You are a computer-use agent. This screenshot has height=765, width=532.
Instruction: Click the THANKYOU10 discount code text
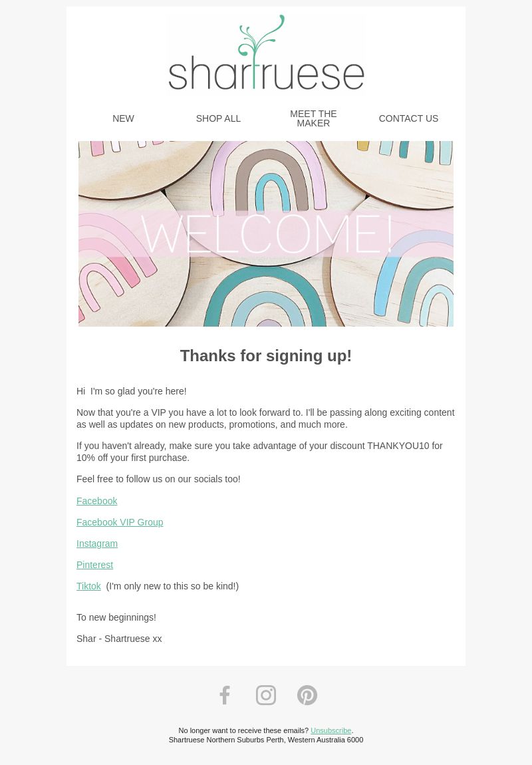pyautogui.click(x=398, y=446)
